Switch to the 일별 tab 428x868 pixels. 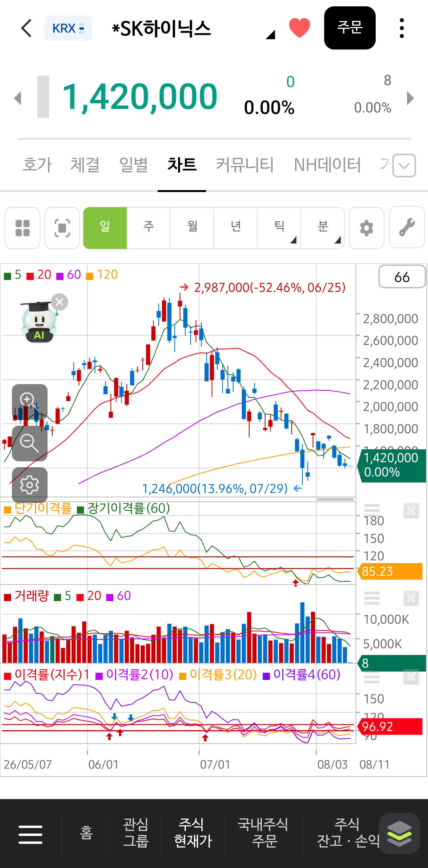(134, 164)
